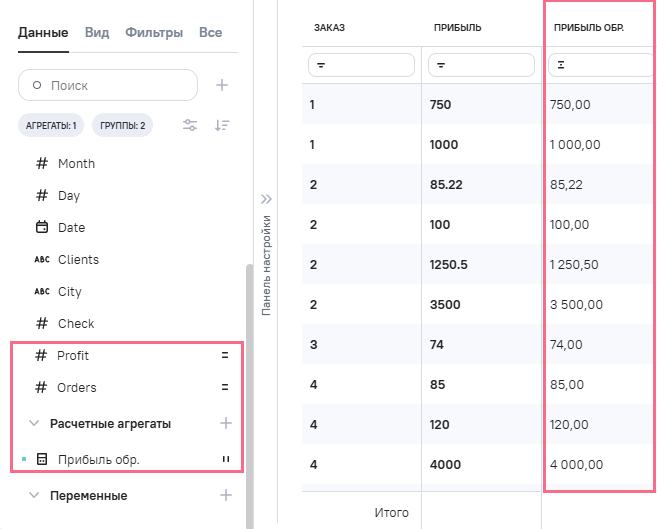Screen dimensions: 657x529
Task: Switch to the Фильтры tab
Action: pos(154,32)
